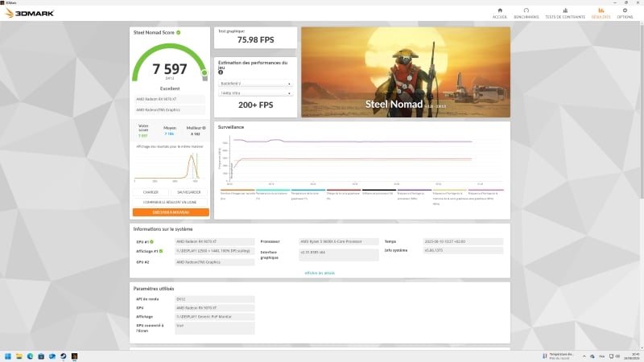The height and width of the screenshot is (362, 644).
Task: Click the Steel Nomad banner image
Action: coord(406,72)
